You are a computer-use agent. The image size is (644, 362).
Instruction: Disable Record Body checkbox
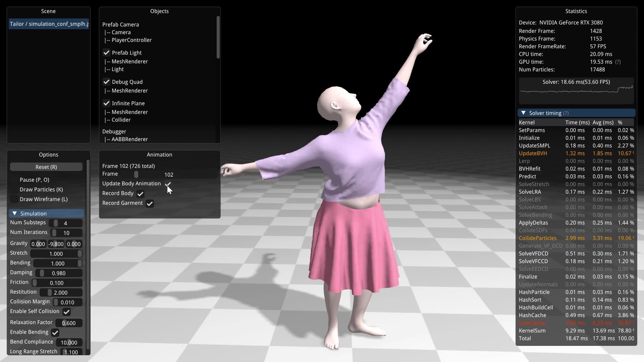pos(140,194)
